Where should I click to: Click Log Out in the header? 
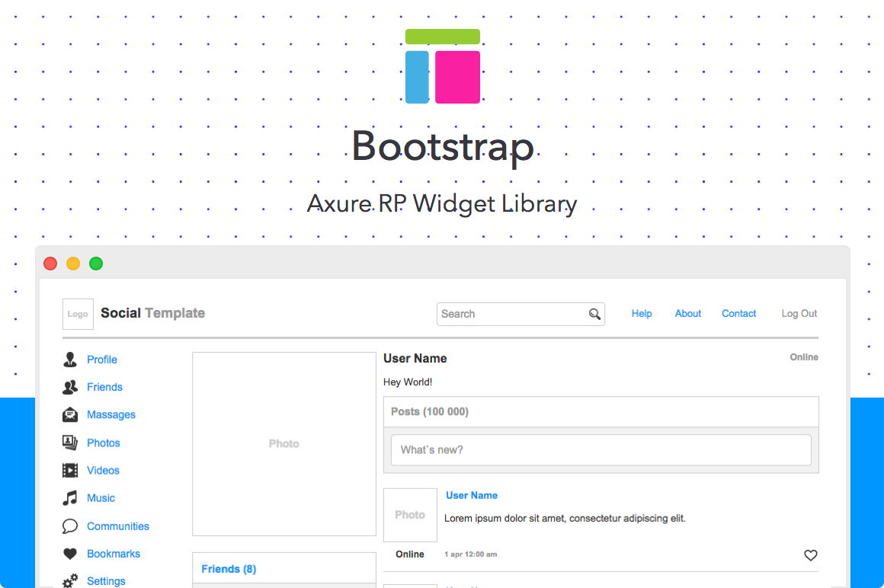pos(799,314)
